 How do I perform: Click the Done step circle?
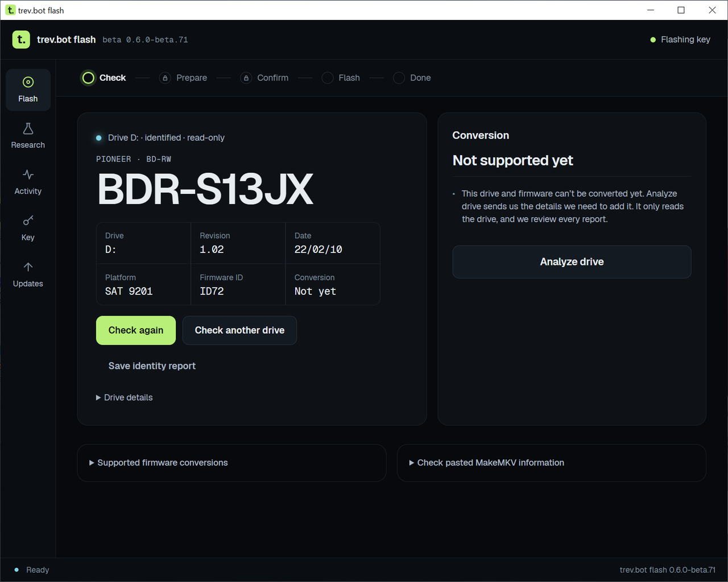pyautogui.click(x=399, y=78)
